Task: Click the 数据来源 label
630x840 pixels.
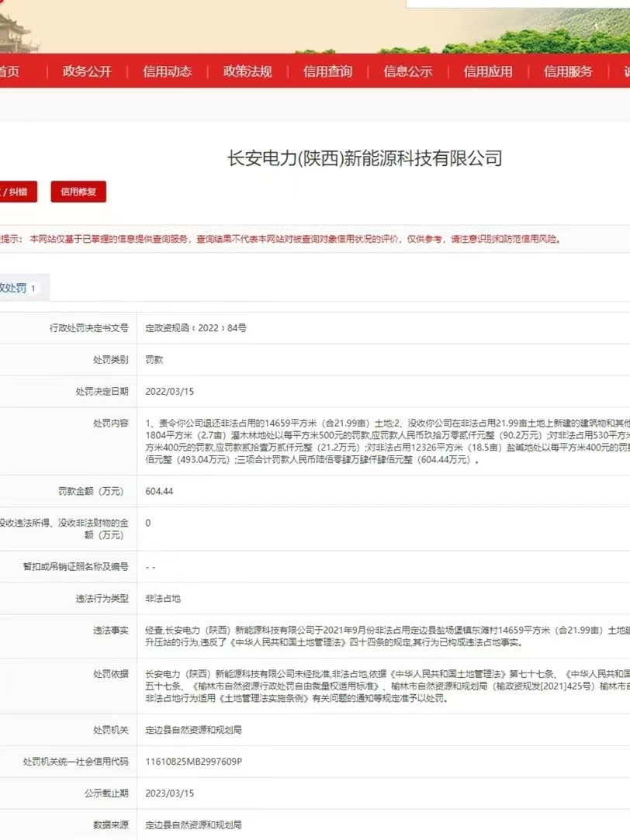Action: coord(111,824)
